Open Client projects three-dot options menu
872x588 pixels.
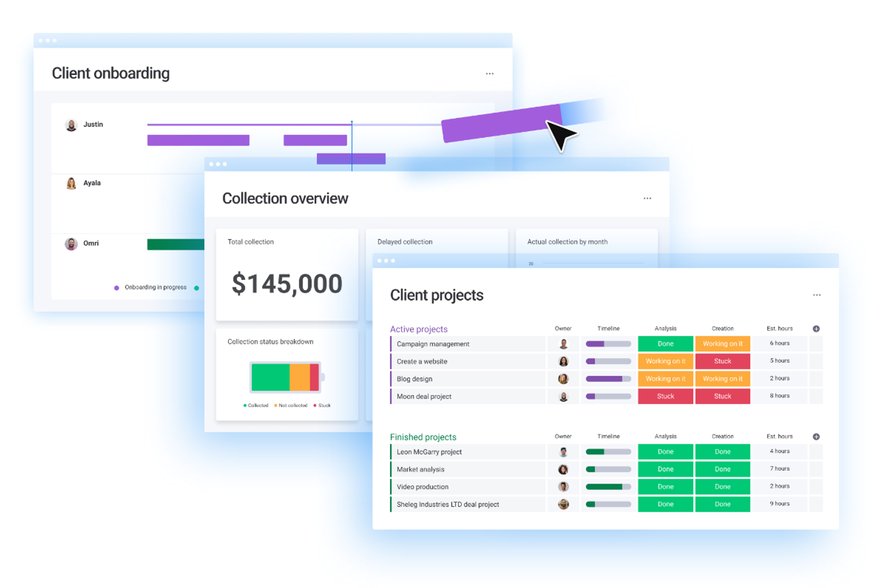pyautogui.click(x=816, y=295)
